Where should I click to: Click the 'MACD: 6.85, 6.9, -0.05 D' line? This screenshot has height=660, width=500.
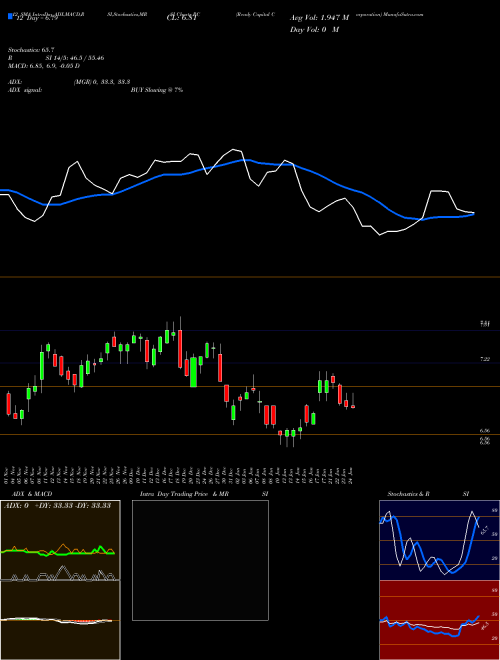44,66
